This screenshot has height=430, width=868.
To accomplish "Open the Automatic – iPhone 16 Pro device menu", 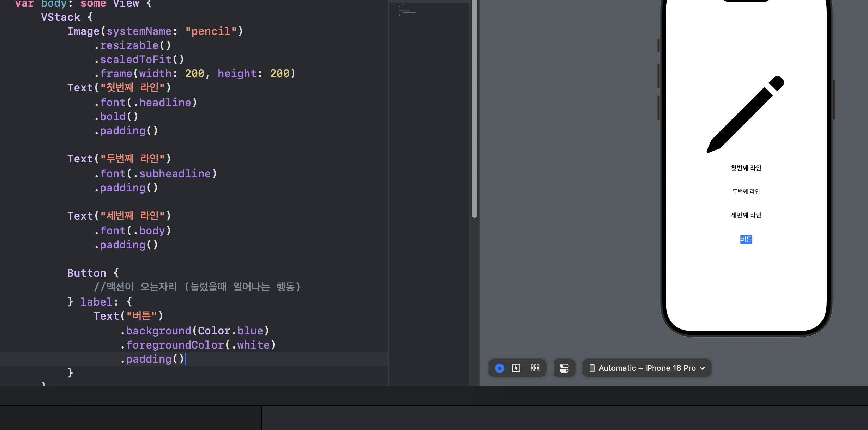I will (647, 368).
